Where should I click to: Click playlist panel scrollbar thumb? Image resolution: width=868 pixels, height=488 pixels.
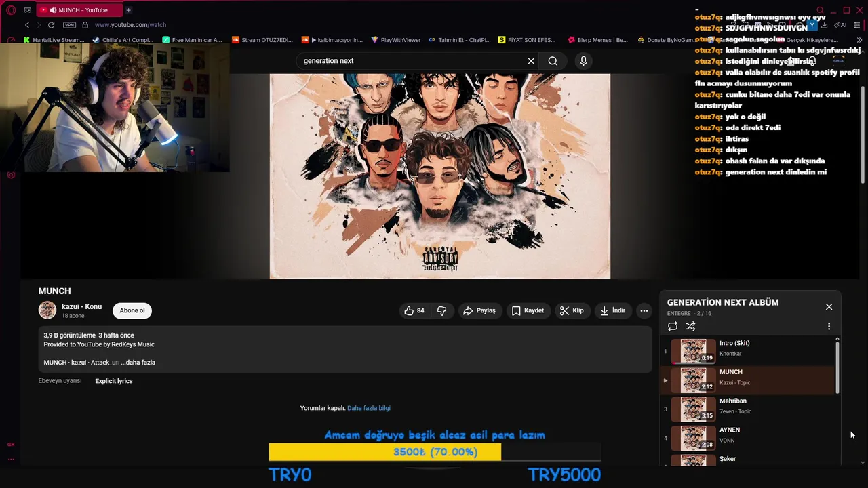click(837, 367)
